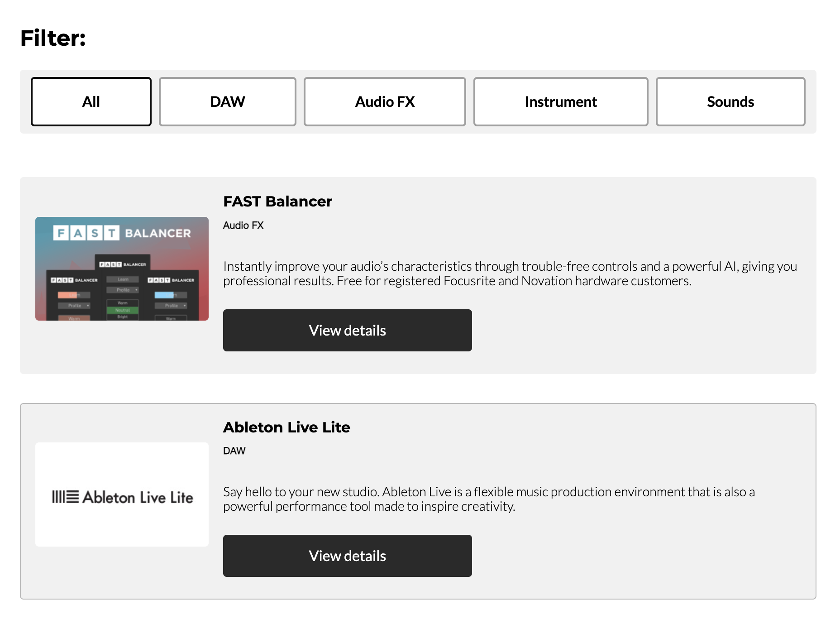Select the All filter

tap(91, 102)
